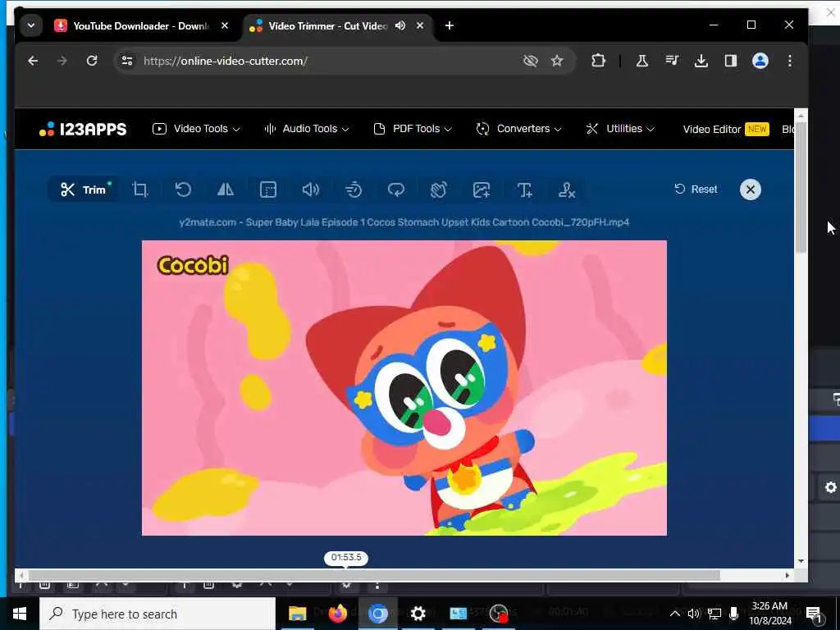The width and height of the screenshot is (840, 630).
Task: Open the Chrome three-dot menu
Action: [790, 61]
